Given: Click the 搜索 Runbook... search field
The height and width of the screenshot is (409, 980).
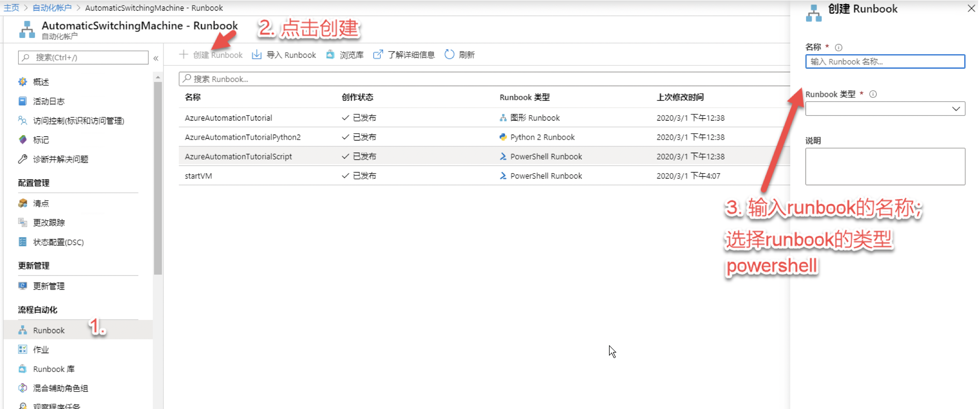Looking at the screenshot, I should pos(485,79).
